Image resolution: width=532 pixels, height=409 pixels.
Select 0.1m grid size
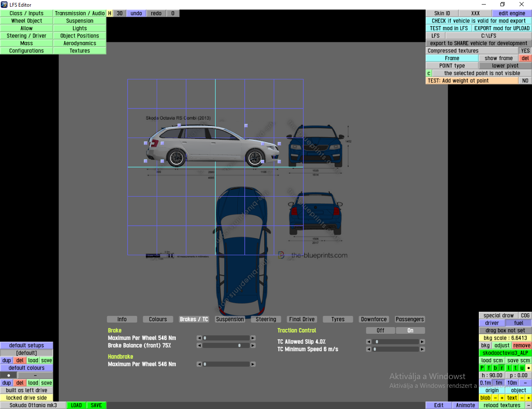[485, 383]
